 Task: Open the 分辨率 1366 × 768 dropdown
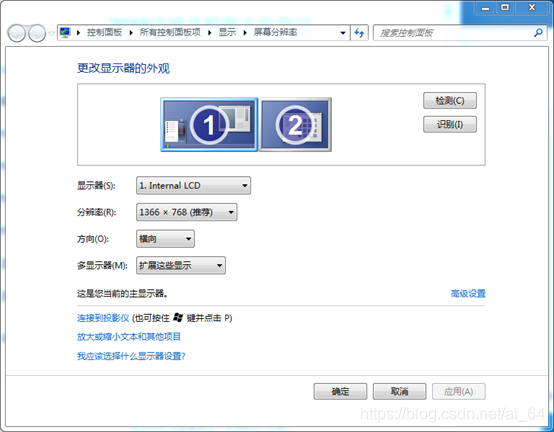tap(187, 212)
